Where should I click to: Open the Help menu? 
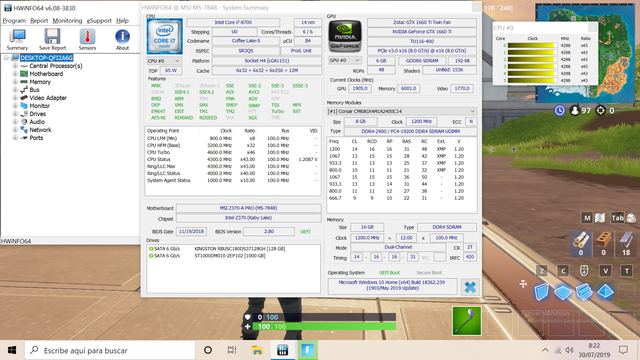tap(122, 20)
